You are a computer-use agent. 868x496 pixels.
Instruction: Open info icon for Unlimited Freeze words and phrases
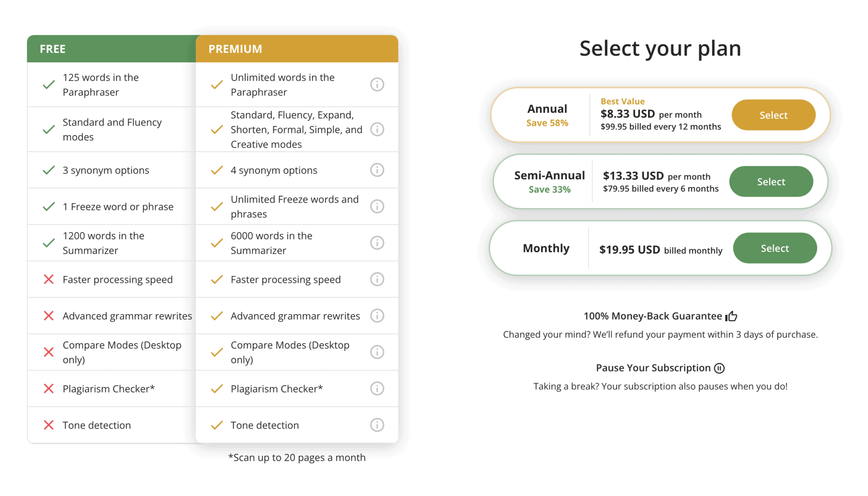[x=377, y=206]
